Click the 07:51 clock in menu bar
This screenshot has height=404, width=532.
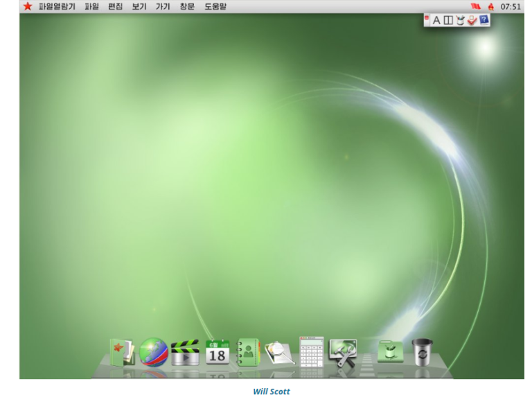511,6
